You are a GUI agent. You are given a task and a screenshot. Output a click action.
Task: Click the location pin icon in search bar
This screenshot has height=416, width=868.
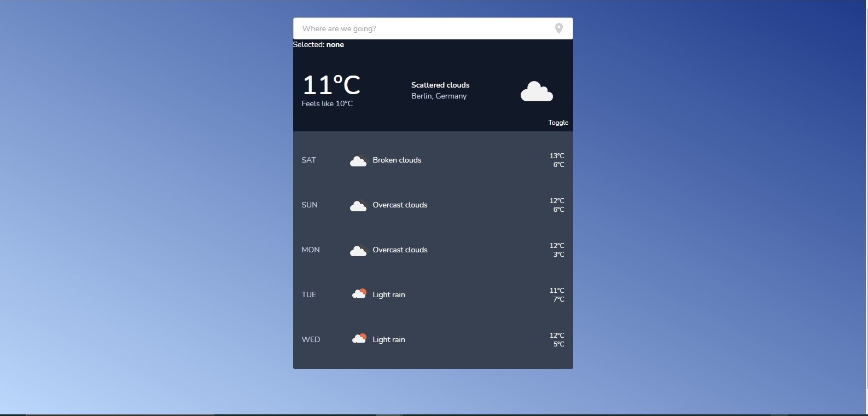(x=558, y=28)
